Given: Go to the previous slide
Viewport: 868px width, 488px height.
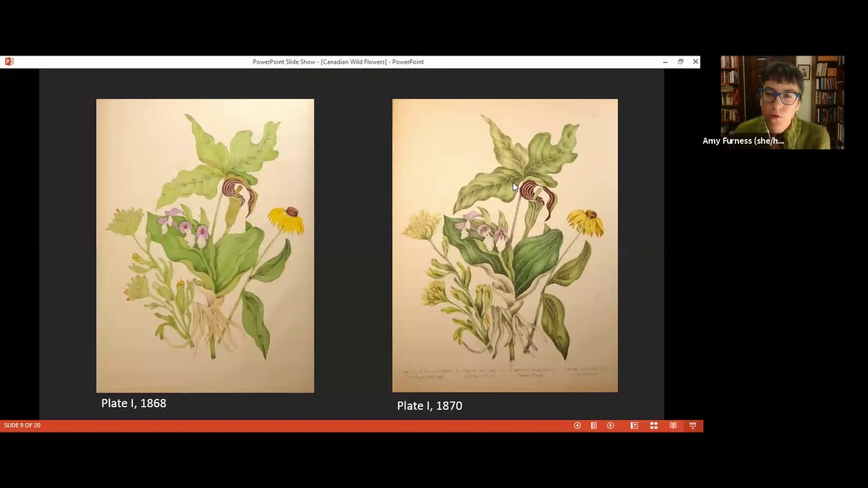Looking at the screenshot, I should [x=577, y=426].
